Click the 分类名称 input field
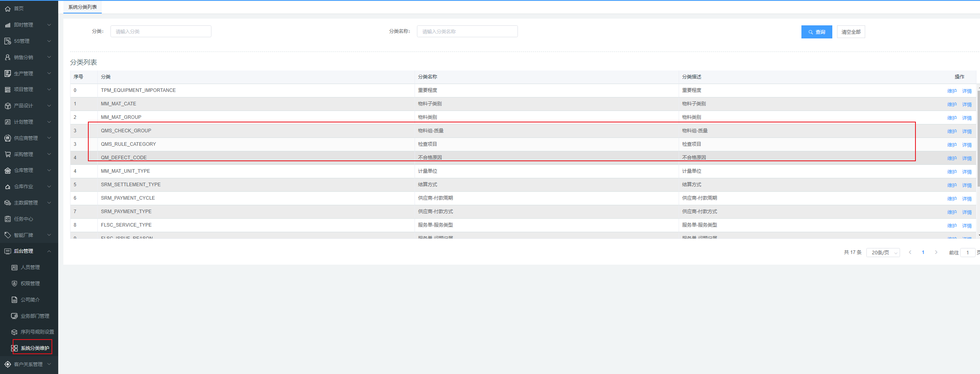 (x=467, y=32)
